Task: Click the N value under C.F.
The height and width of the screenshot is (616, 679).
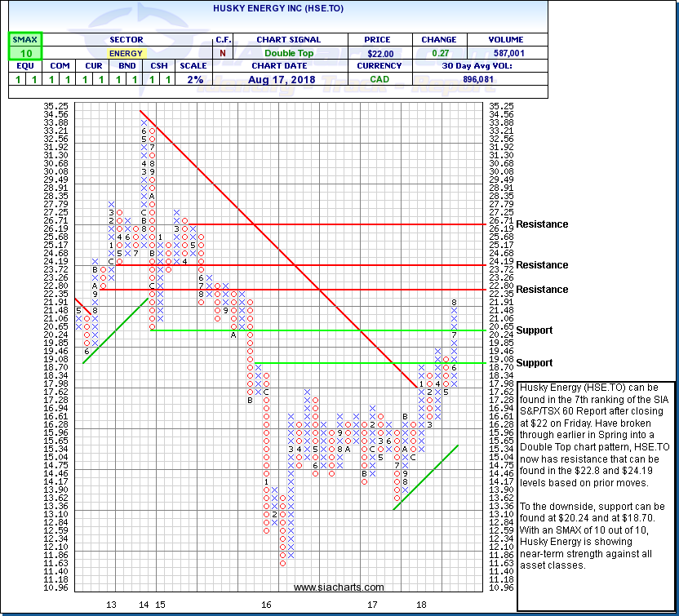Action: [221, 53]
